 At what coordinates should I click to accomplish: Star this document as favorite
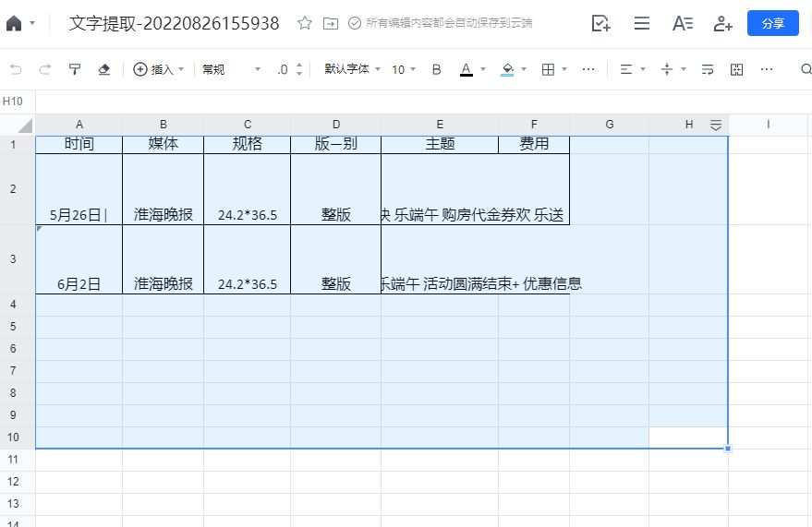(x=305, y=23)
